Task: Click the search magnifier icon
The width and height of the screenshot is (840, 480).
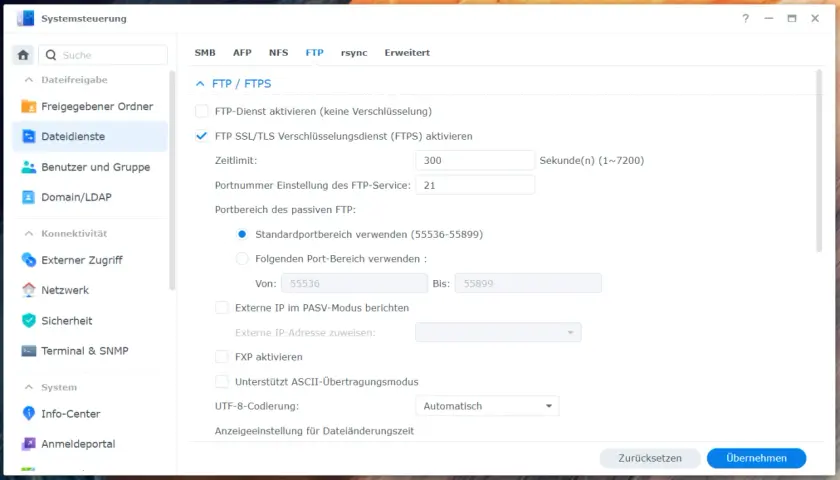Action: point(51,55)
